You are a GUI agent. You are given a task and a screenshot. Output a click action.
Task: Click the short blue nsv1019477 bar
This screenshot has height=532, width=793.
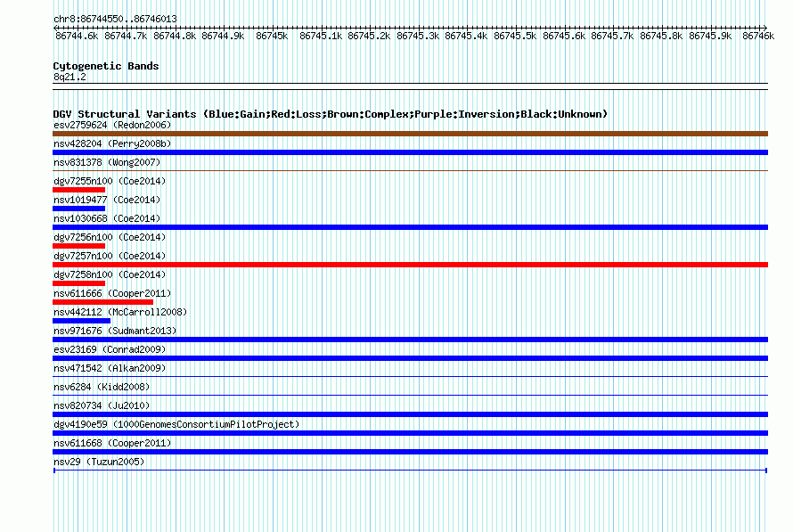[x=79, y=209]
